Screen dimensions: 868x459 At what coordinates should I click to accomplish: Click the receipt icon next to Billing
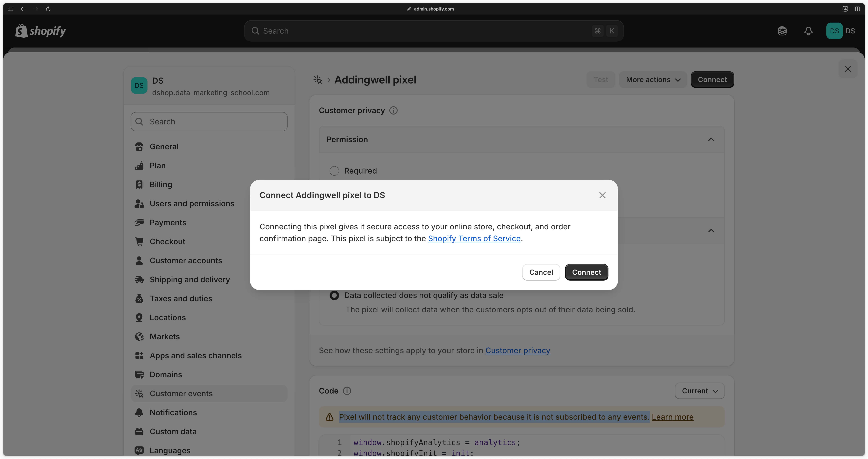(x=139, y=185)
